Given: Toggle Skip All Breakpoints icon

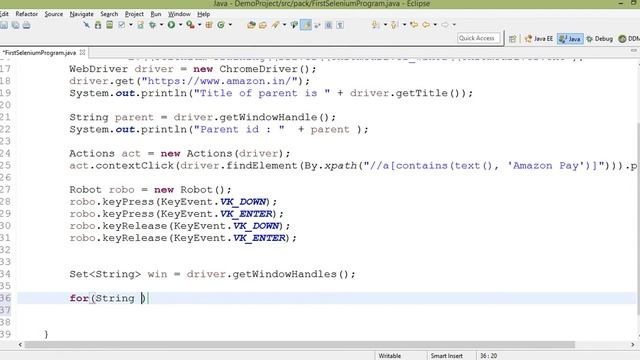Looking at the screenshot, I should pos(87,25).
